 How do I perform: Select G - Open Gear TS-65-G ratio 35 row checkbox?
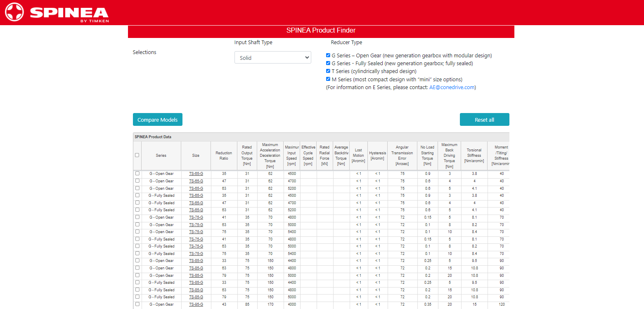point(137,174)
